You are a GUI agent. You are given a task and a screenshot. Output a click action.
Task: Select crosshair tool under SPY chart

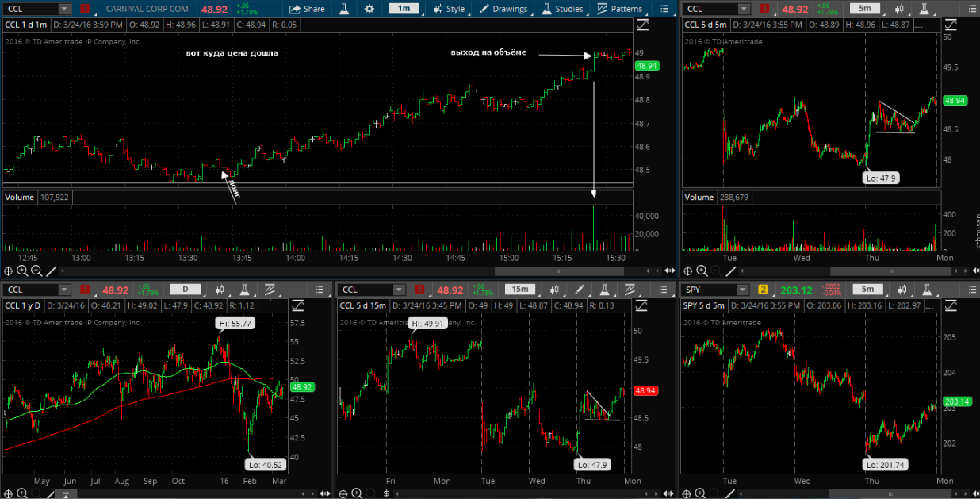coord(688,493)
